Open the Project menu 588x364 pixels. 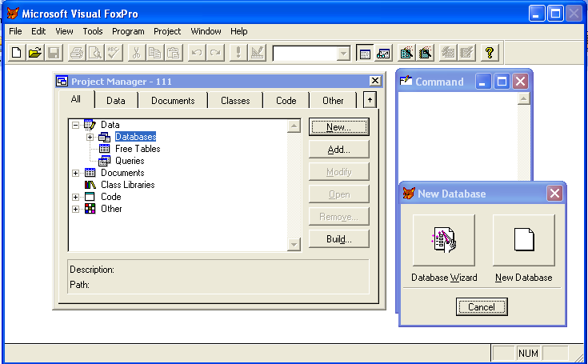pos(167,31)
